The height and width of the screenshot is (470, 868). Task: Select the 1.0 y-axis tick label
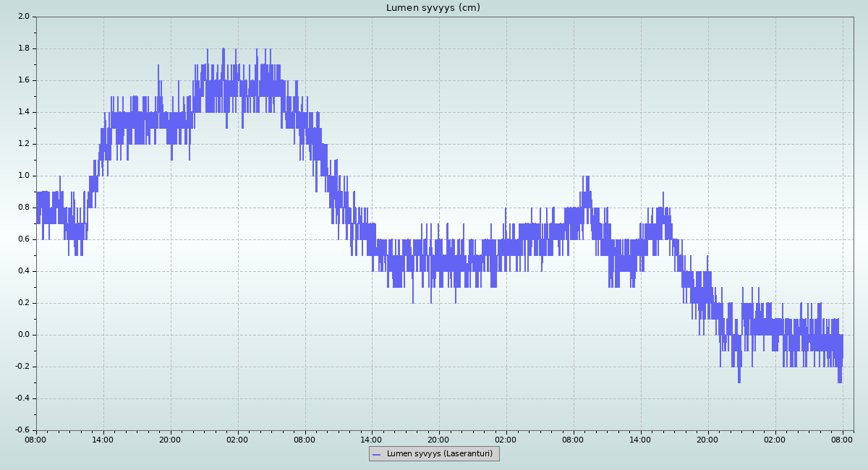pos(23,176)
